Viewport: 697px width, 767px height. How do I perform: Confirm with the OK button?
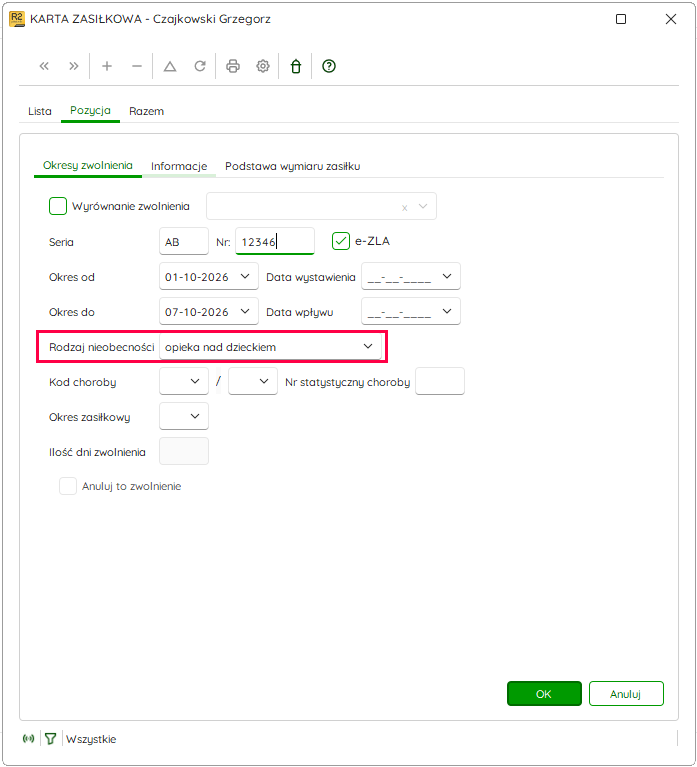pos(544,694)
